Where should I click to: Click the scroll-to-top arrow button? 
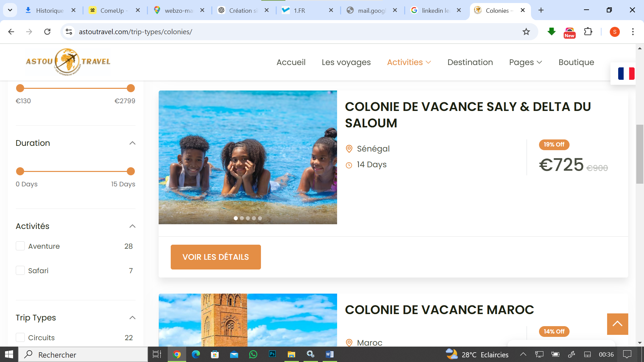pyautogui.click(x=618, y=324)
